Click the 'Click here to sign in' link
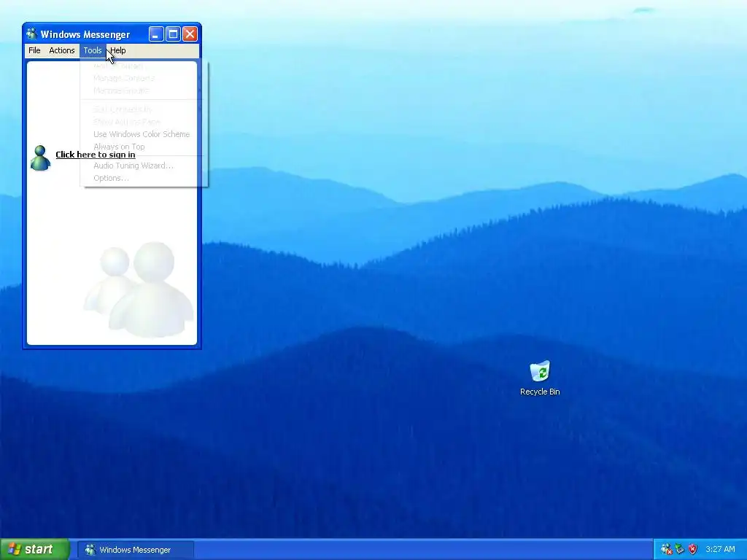Viewport: 747px width, 560px height. (x=96, y=155)
